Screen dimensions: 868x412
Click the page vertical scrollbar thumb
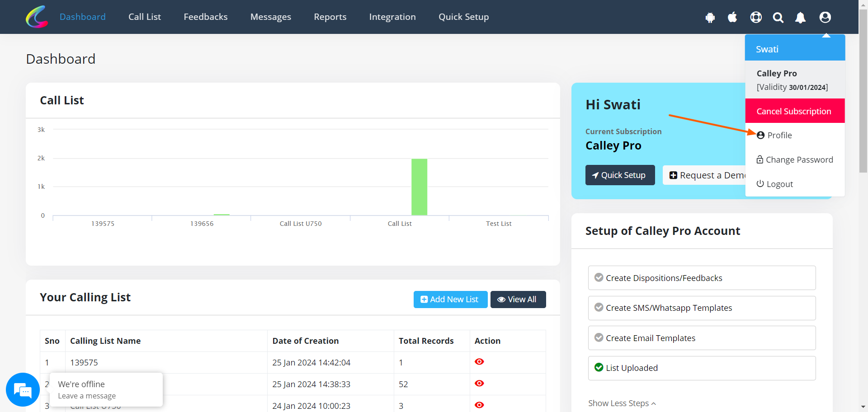[863, 90]
